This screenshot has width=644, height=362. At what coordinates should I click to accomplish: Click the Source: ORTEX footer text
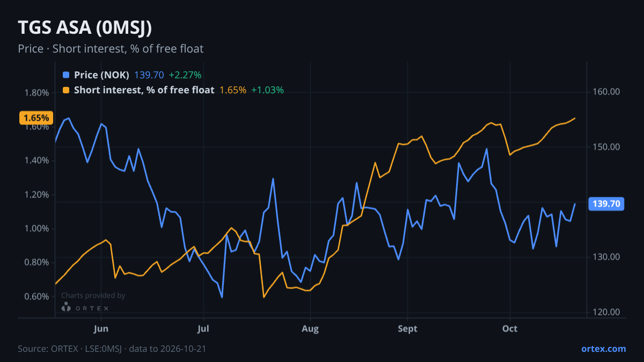tap(112, 349)
